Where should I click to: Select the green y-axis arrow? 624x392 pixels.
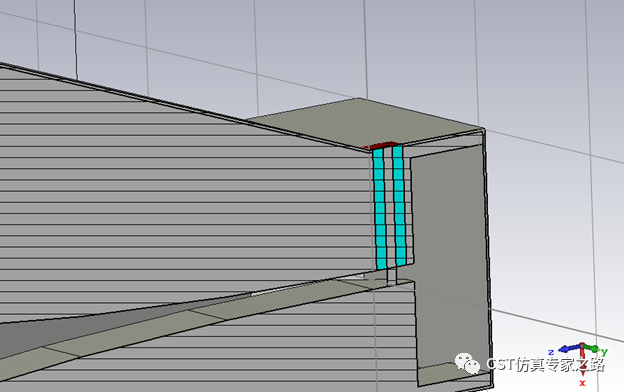pyautogui.click(x=592, y=349)
